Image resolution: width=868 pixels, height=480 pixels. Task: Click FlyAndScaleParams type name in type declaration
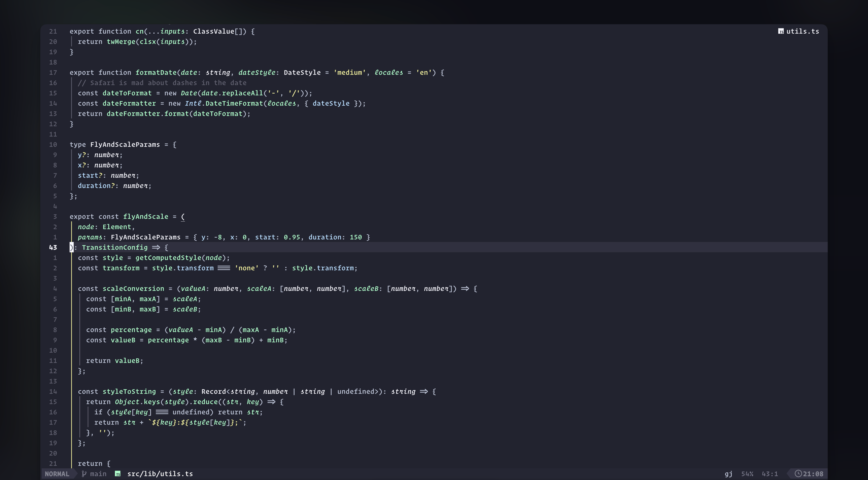[x=125, y=144]
